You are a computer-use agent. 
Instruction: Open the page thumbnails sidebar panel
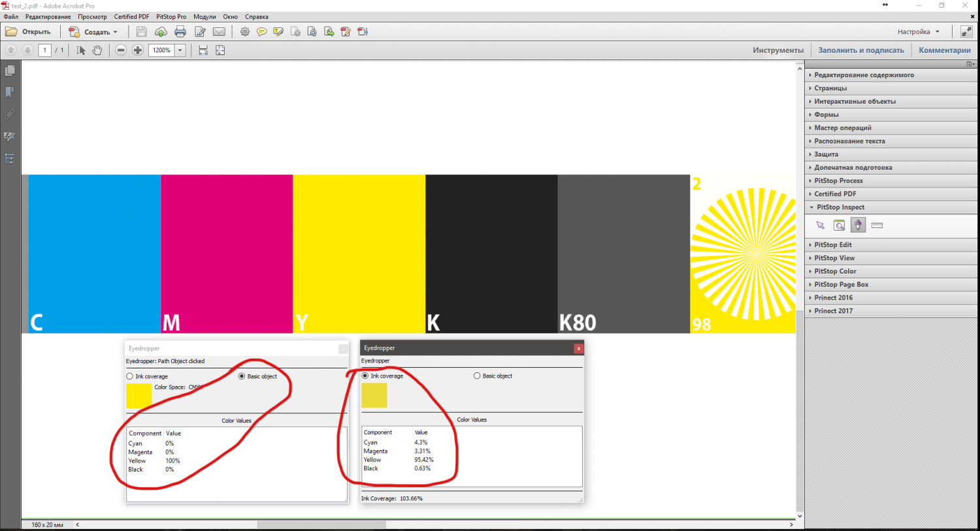pyautogui.click(x=10, y=70)
